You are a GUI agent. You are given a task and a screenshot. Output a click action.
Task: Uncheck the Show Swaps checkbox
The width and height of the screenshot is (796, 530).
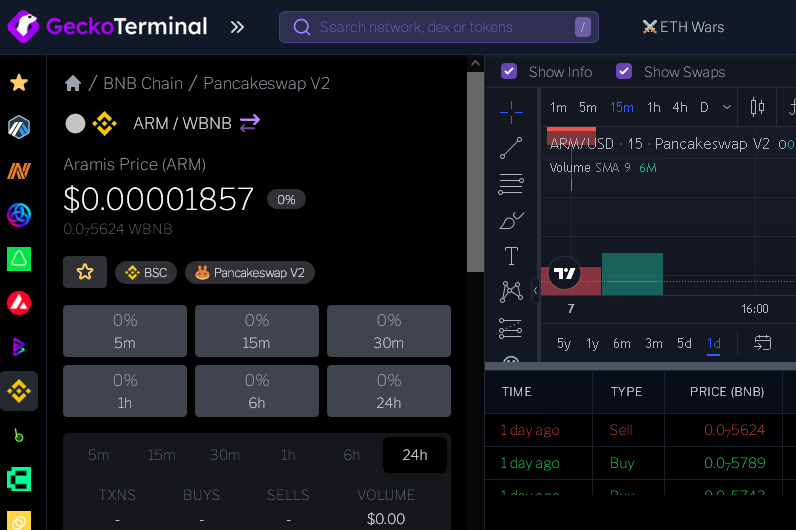click(624, 72)
